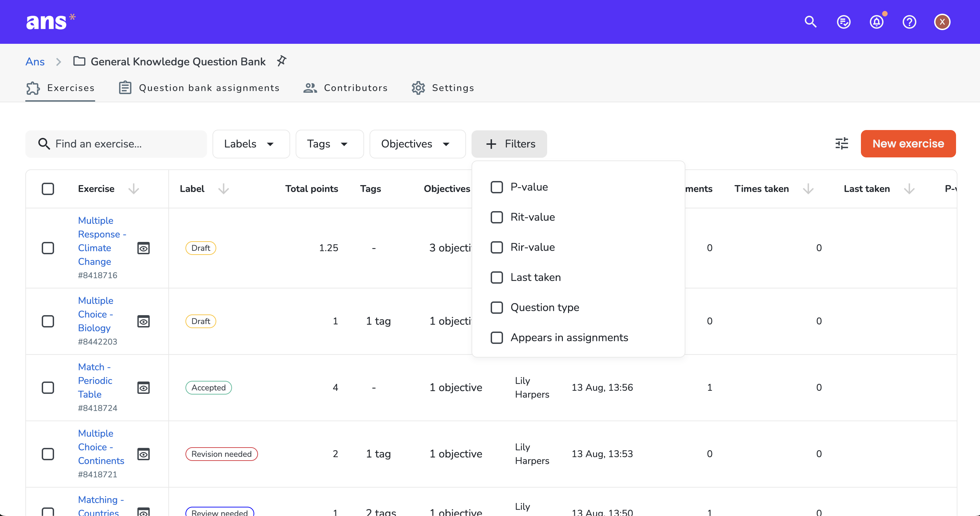Preview Match - Periodic Table exercise
Screen dimensions: 980x516
[143, 388]
